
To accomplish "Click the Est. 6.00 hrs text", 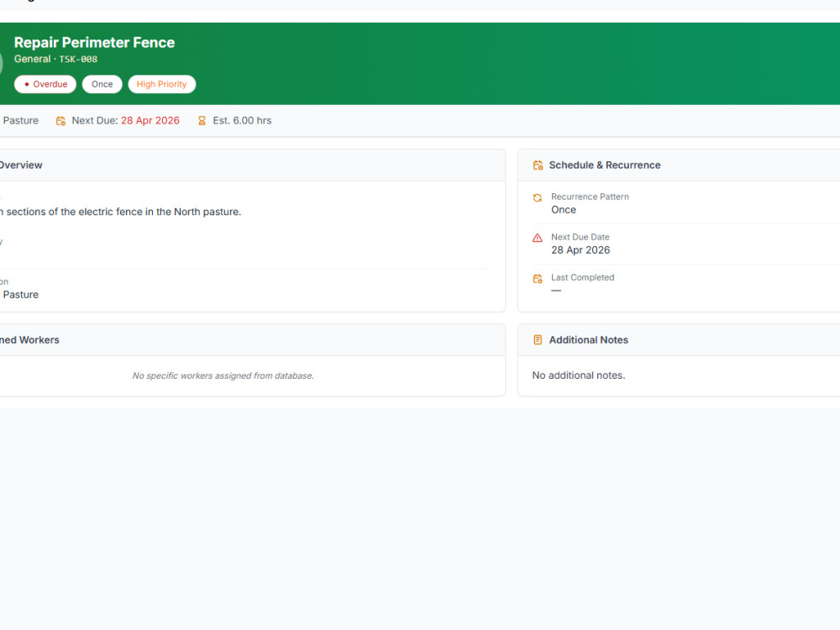I will point(242,120).
